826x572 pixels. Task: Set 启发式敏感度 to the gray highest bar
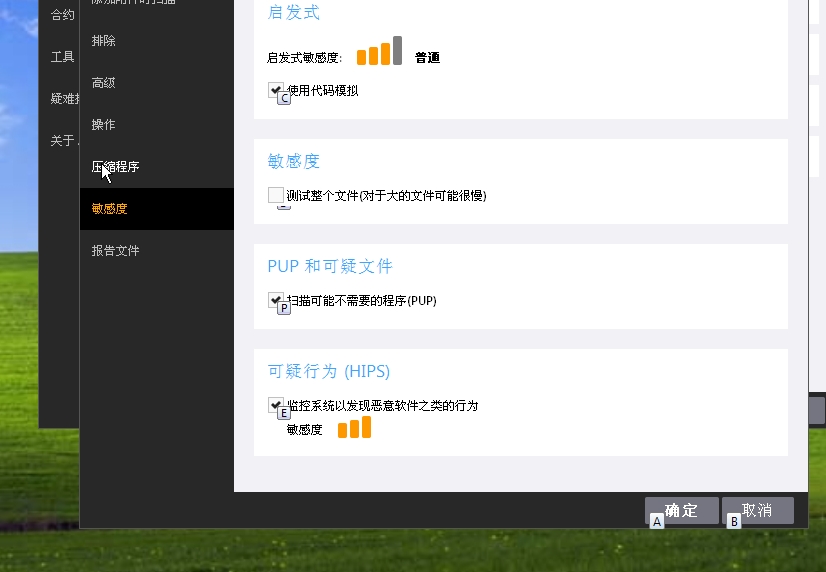click(x=397, y=51)
